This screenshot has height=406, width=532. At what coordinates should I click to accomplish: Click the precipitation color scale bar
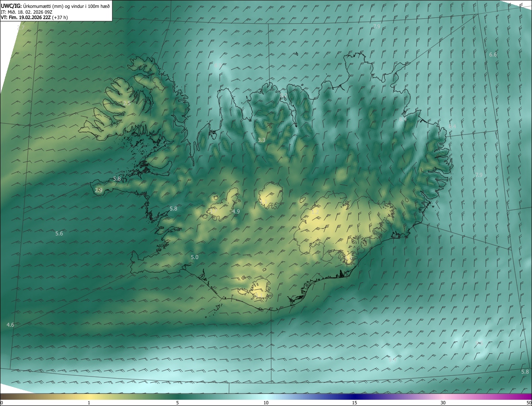coord(266,396)
